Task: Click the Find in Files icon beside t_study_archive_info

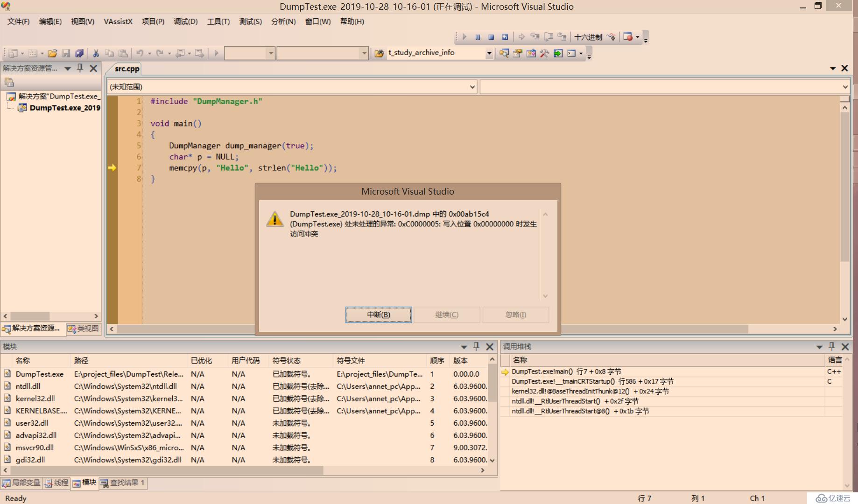Action: pos(379,53)
